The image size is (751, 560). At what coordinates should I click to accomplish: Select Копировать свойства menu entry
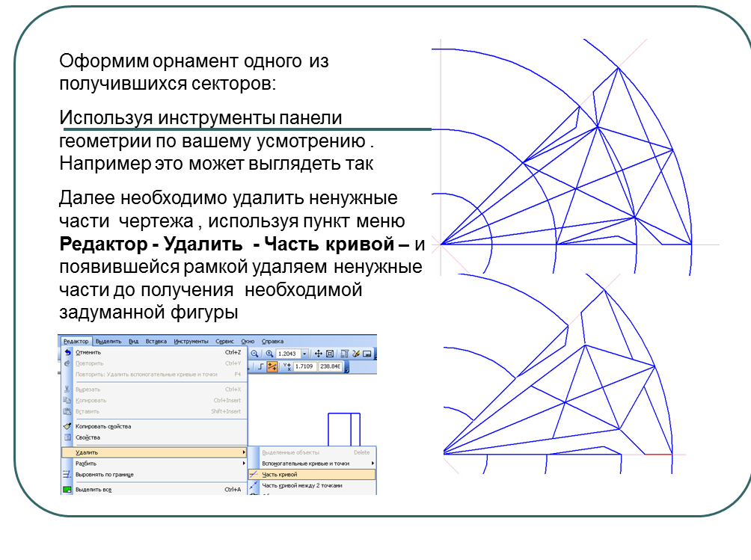tap(154, 426)
